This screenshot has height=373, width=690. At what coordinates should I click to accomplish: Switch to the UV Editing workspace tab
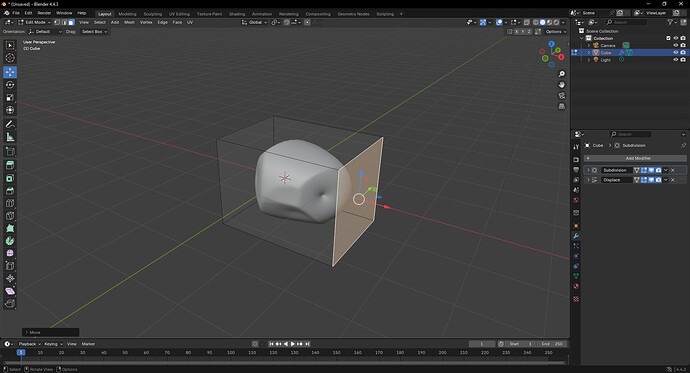[179, 14]
